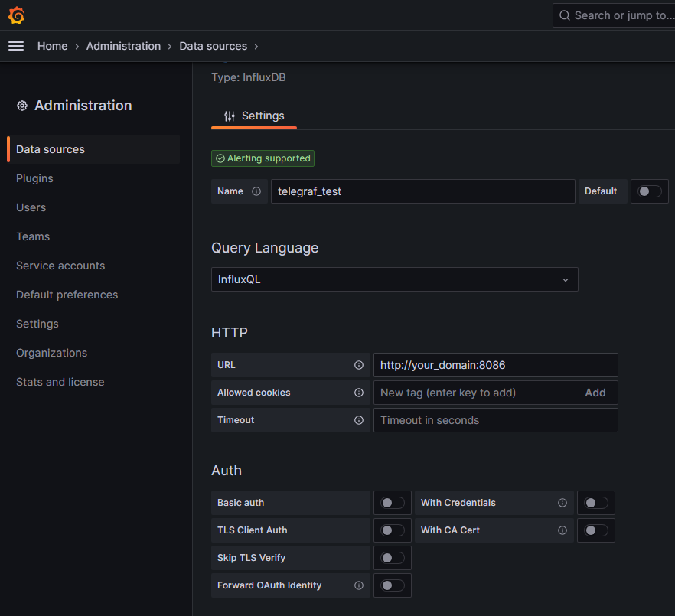Screen dimensions: 675x616
Task: Click the Forward OAuth Identity info icon
Action: [x=359, y=585]
